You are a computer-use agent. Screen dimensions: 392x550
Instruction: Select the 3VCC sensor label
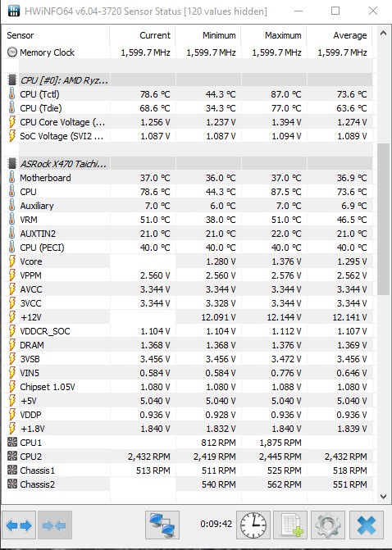(31, 303)
